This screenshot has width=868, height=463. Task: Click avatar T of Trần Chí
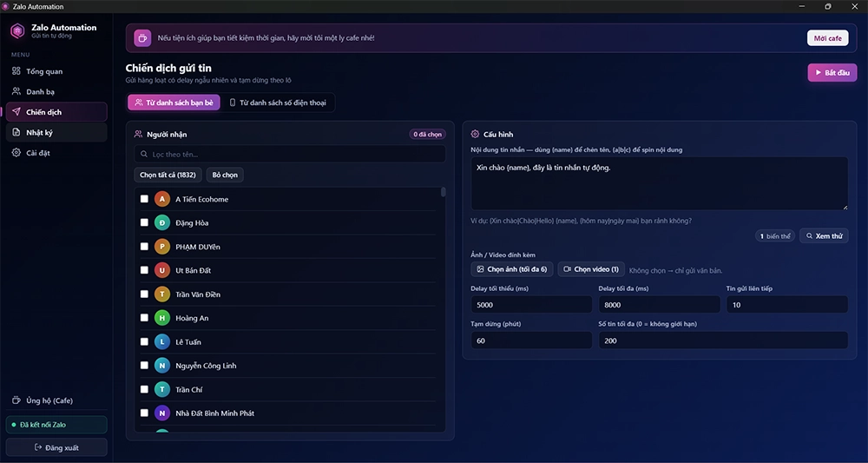click(x=162, y=389)
